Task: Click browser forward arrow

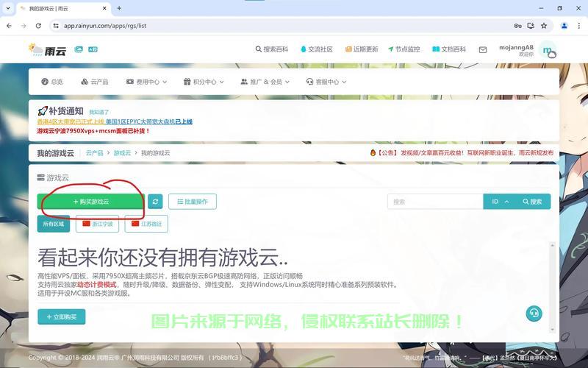Action: tap(24, 26)
